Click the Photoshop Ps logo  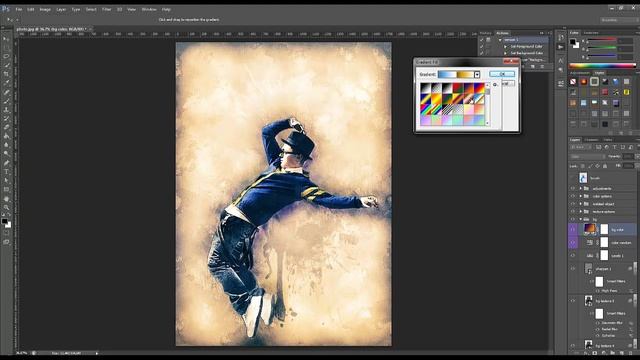(5, 9)
